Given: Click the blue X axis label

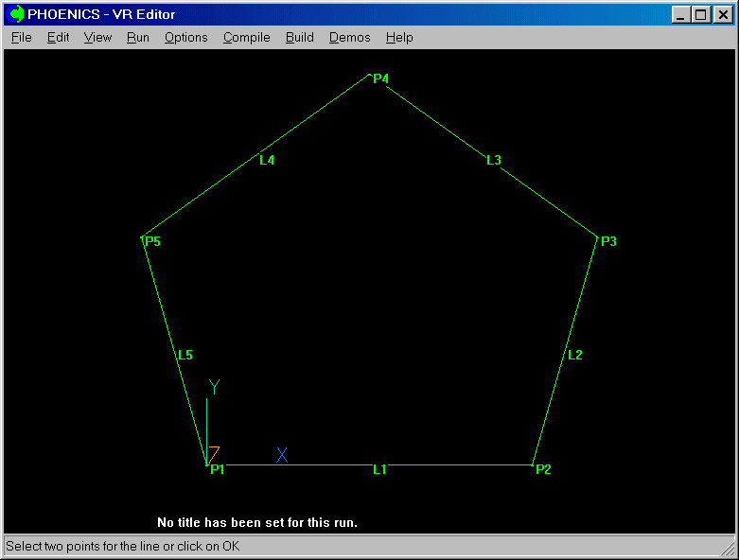Looking at the screenshot, I should pos(282,455).
